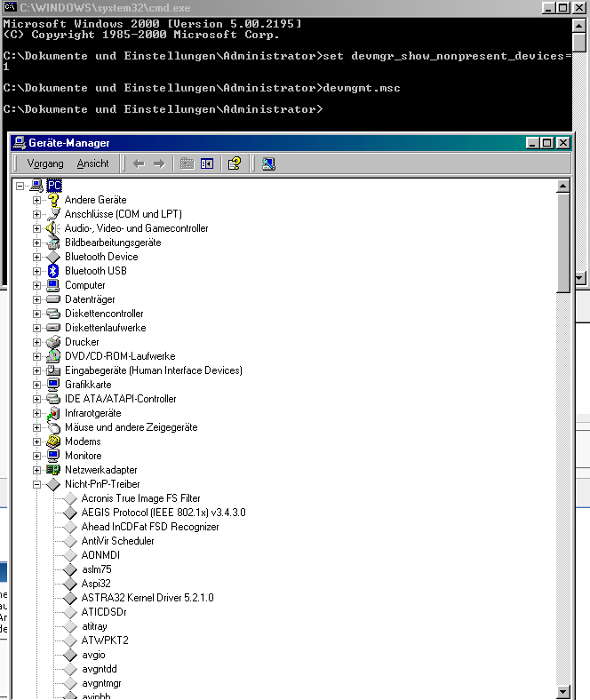Open the Ansicht menu
The height and width of the screenshot is (700, 590).
92,163
